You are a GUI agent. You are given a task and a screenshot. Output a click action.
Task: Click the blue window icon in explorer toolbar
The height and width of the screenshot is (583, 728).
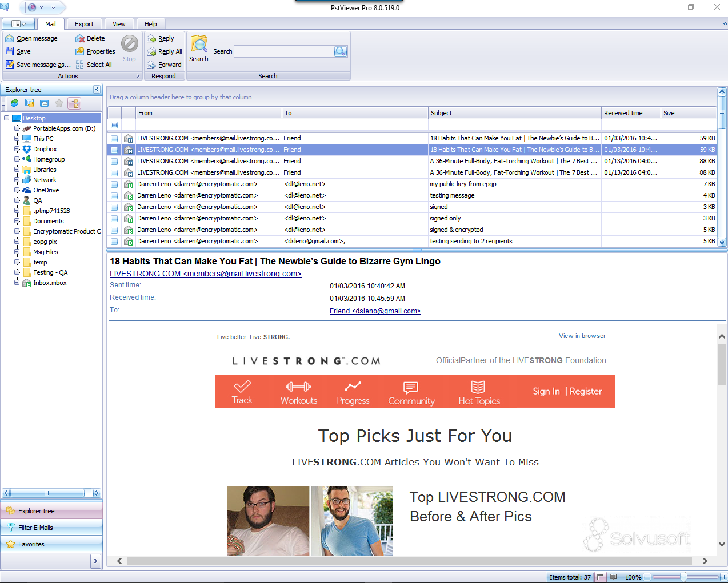(x=45, y=103)
